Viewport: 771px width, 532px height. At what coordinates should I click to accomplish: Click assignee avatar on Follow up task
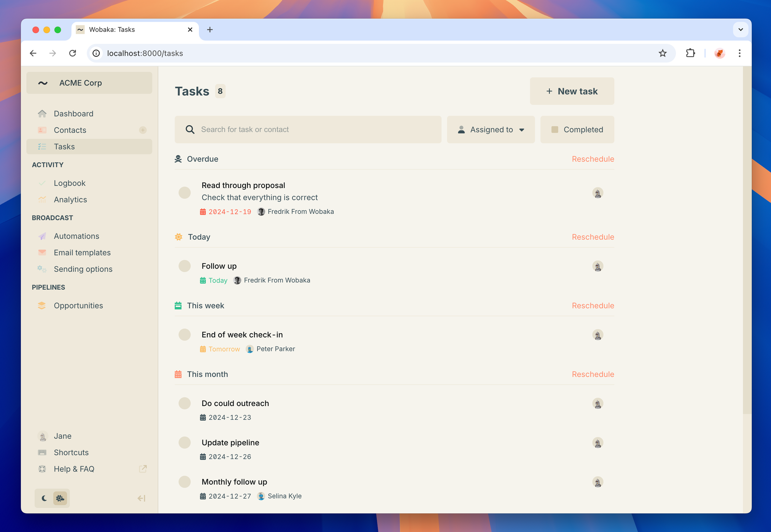click(x=598, y=266)
